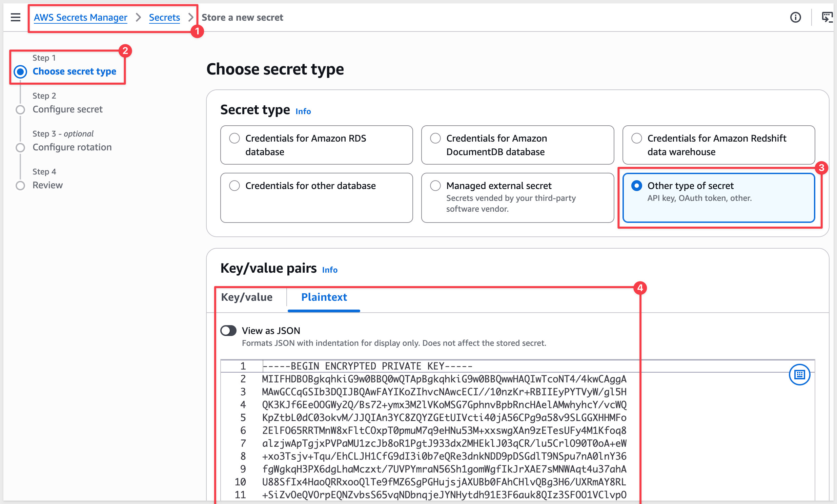Viewport: 837px width, 504px height.
Task: Switch to the Key/value tab
Action: coord(247,297)
